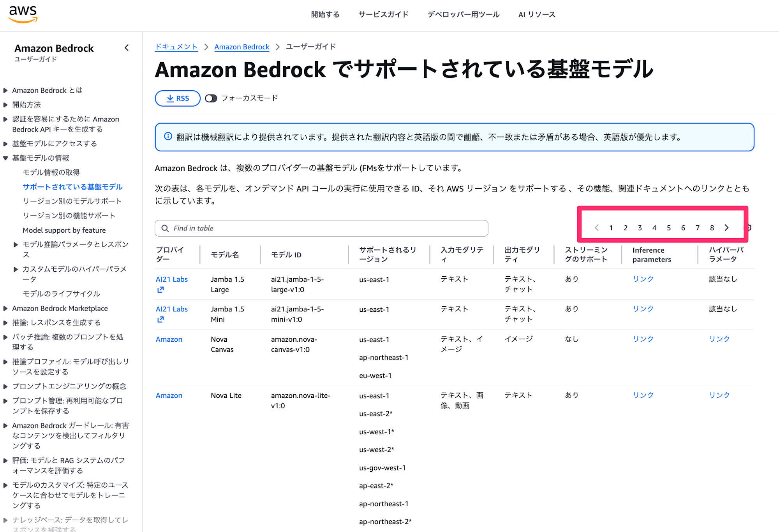779x532 pixels.
Task: Open AI21 Labs external link for Jamba 1.5 Large
Action: 160,290
